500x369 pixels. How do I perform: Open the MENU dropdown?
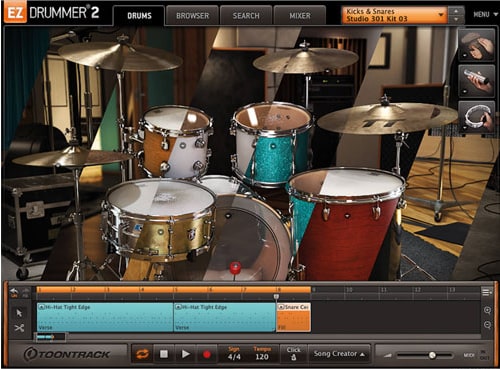(x=485, y=15)
